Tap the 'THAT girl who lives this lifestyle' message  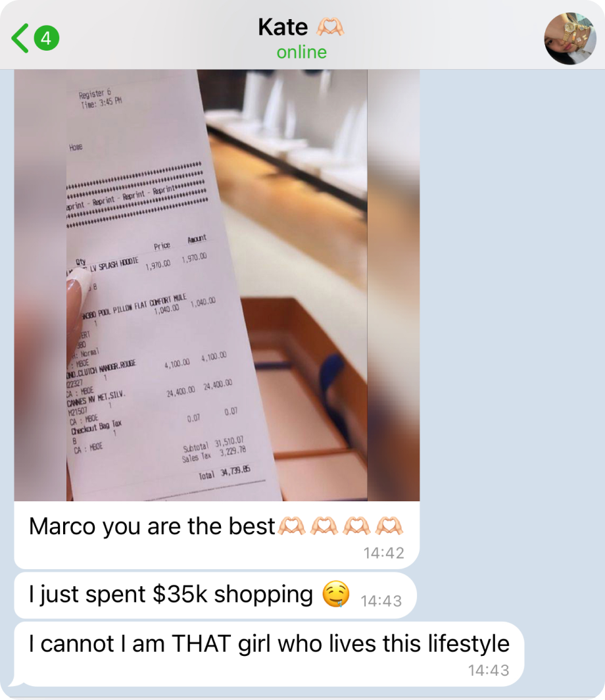[269, 653]
